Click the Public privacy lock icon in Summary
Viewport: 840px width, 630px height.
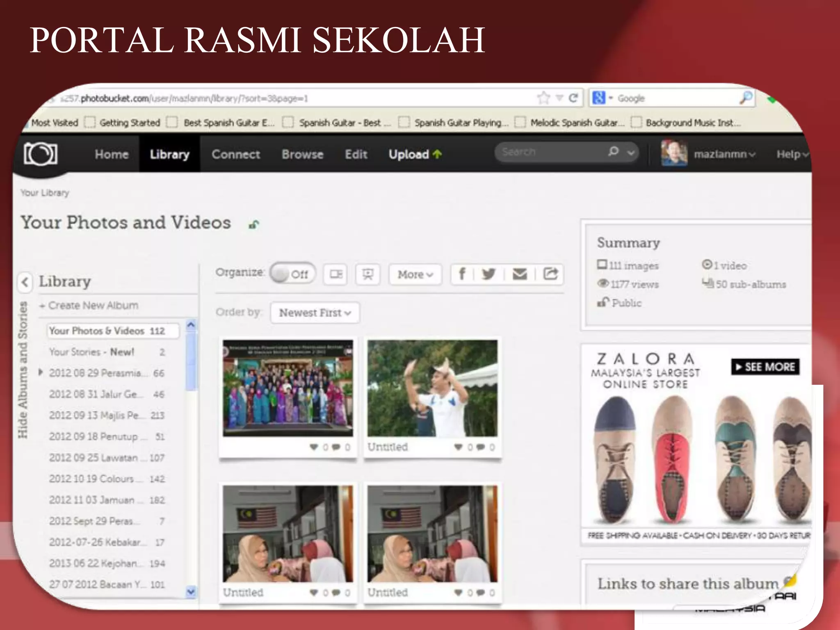pos(603,302)
